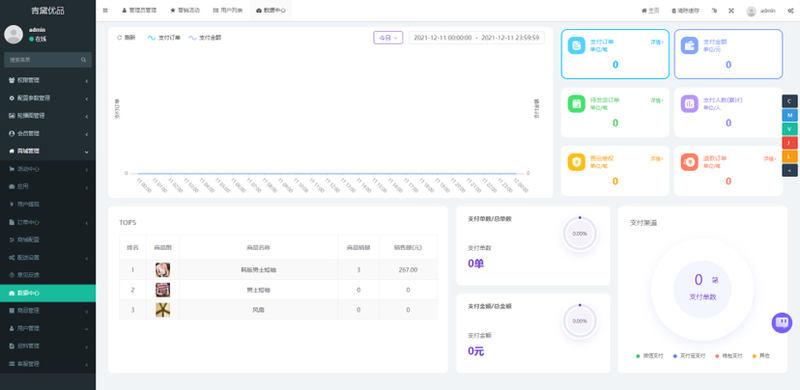Screen dimensions: 800x390
Task: Expand the 轮播图管理 sidebar menu
Action: tap(48, 116)
